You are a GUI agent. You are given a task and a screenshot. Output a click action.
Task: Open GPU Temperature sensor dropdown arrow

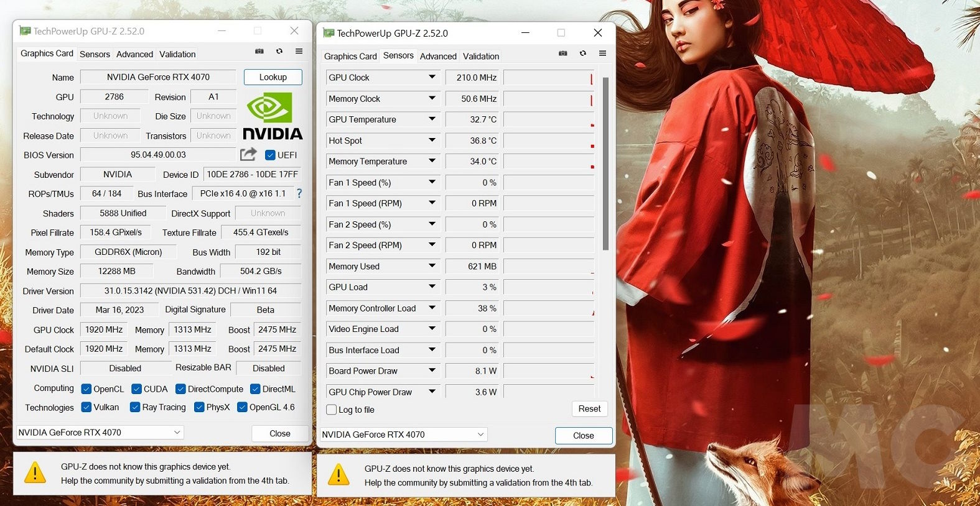coord(432,119)
